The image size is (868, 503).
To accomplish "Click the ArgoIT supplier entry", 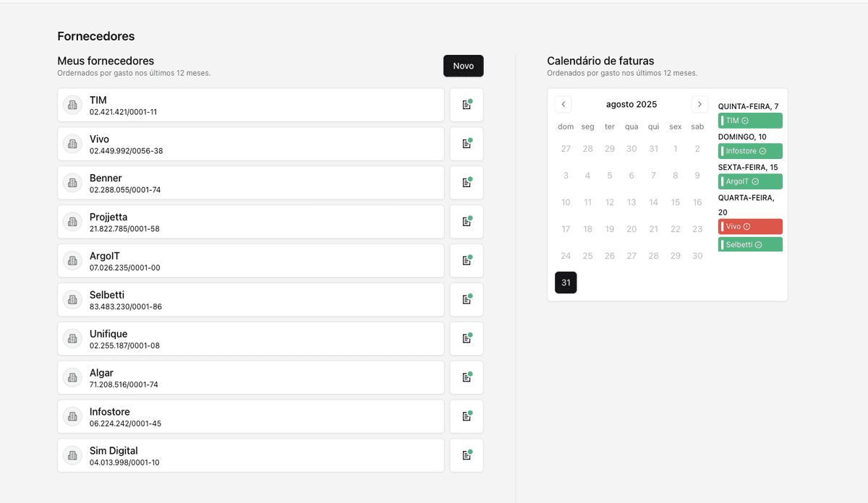I will (250, 261).
